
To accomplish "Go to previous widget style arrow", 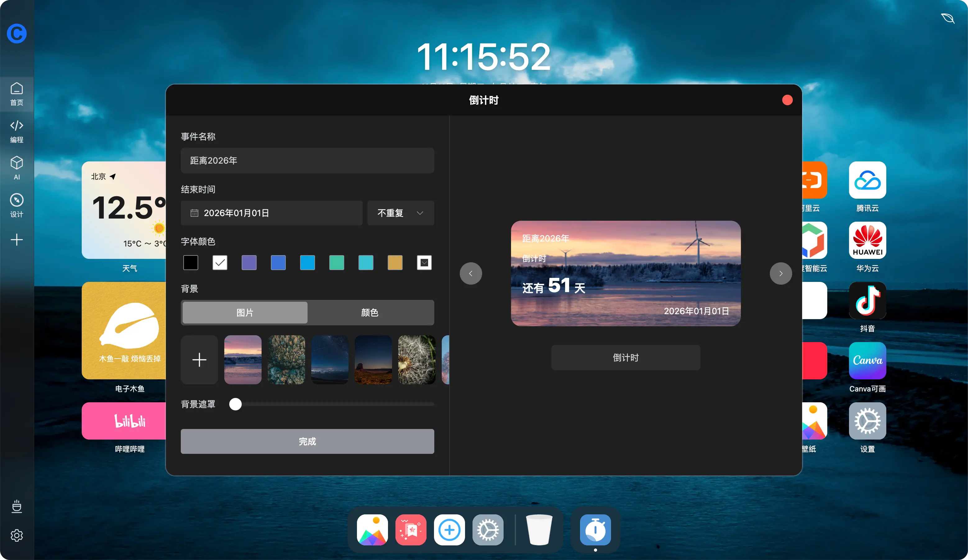I will 471,273.
